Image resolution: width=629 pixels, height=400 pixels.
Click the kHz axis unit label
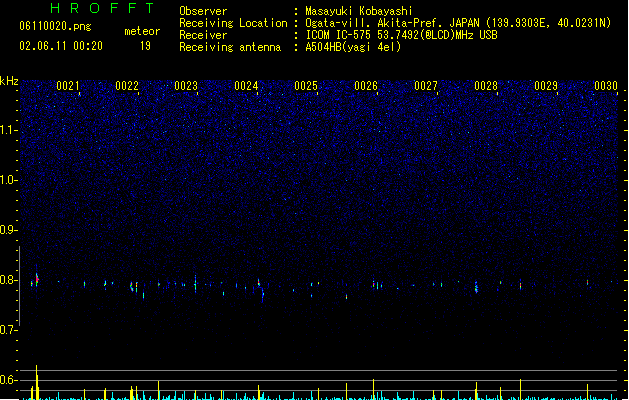coord(9,81)
